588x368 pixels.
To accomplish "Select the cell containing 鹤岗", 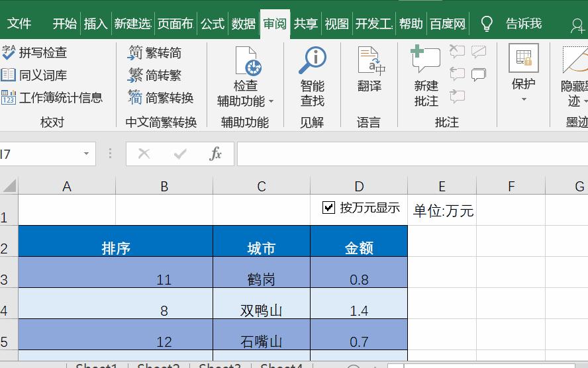I will tap(262, 273).
